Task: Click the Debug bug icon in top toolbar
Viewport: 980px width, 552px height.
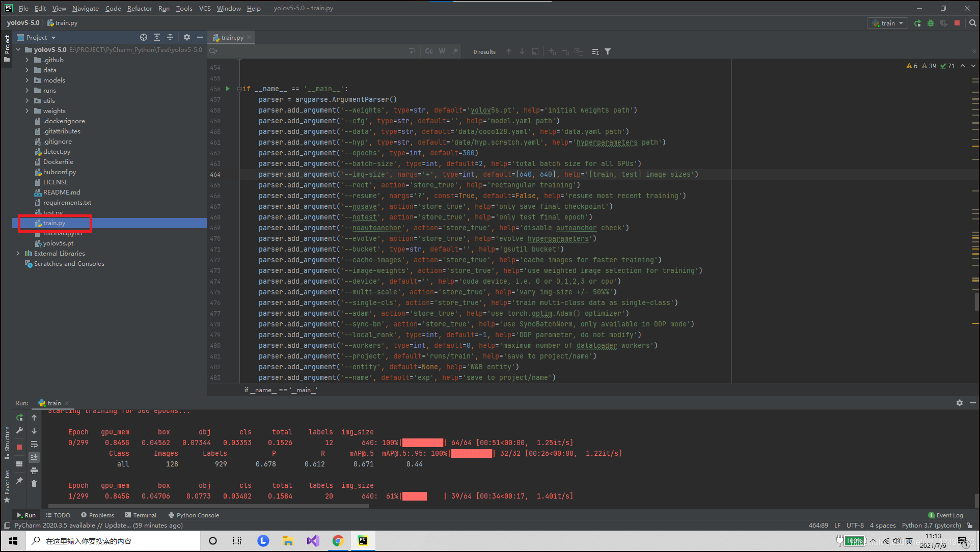Action: (x=931, y=23)
